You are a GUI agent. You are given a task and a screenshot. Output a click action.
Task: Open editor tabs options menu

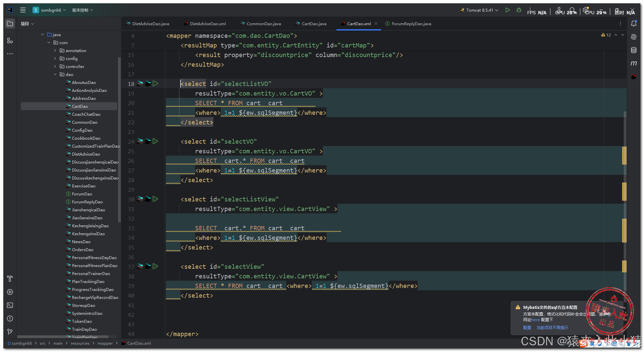[x=620, y=24]
